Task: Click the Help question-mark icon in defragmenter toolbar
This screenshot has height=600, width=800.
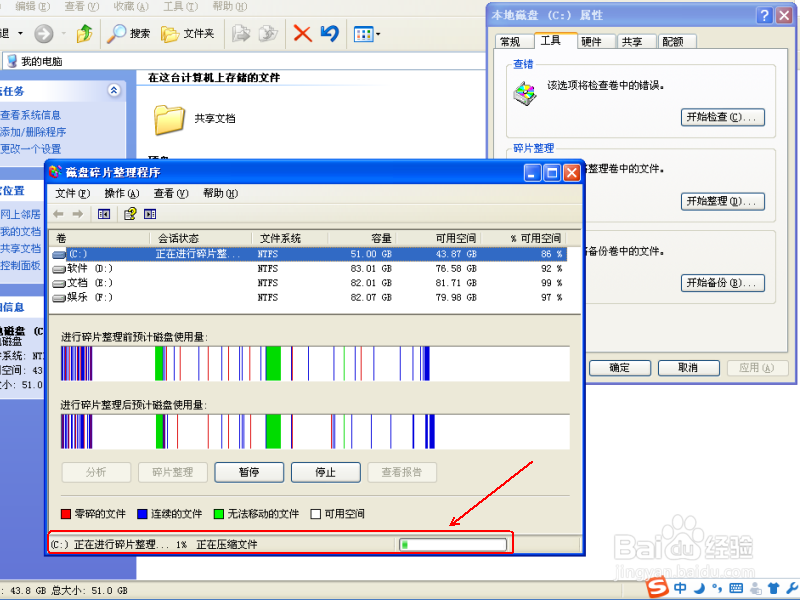Action: click(130, 214)
